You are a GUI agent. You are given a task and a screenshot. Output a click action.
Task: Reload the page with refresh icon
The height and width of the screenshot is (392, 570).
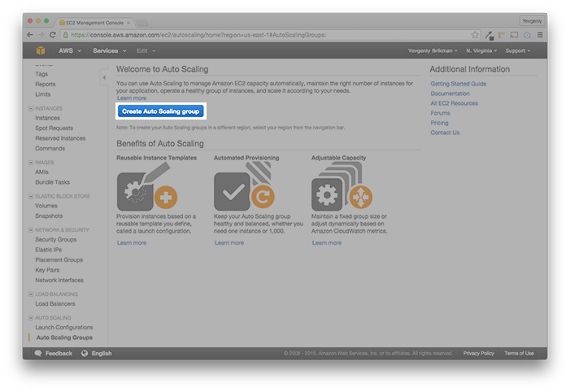tap(52, 35)
